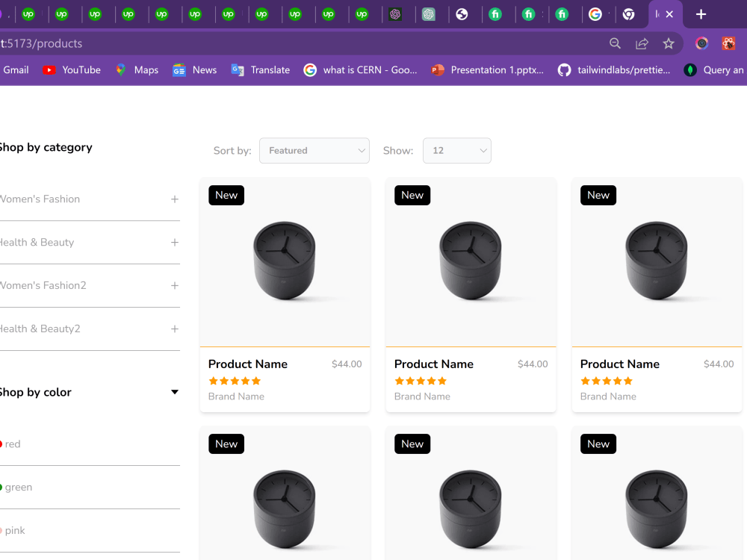Open a new browser tab with plus
Image resolution: width=747 pixels, height=560 pixels.
point(701,14)
